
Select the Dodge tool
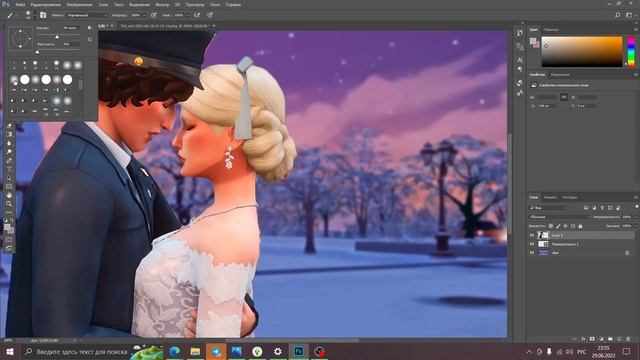click(x=9, y=151)
